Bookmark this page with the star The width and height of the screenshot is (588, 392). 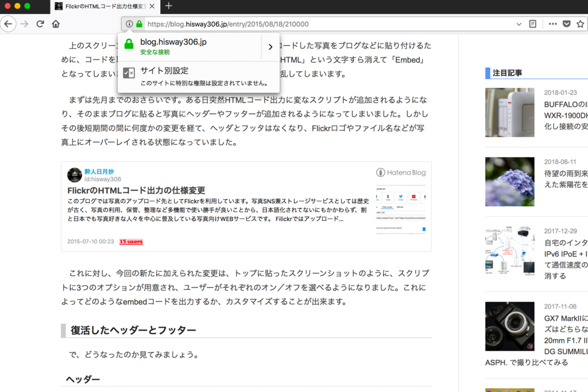coord(580,24)
